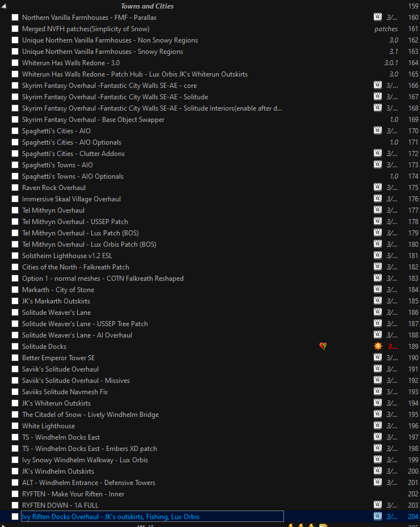The height and width of the screenshot is (527, 420).
Task: Click priority number 202 for RYFTEN Make Your Riften
Action: point(412,494)
